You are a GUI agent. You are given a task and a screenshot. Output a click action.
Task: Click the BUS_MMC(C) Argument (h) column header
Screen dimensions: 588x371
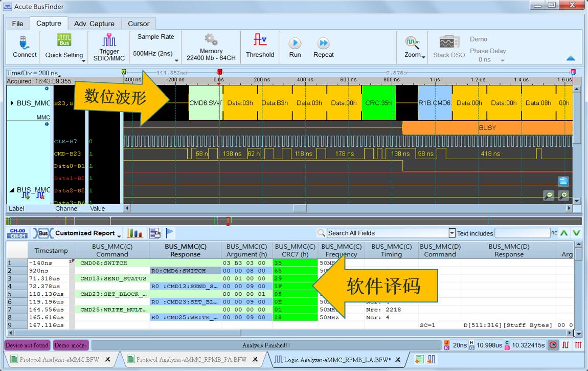click(247, 251)
